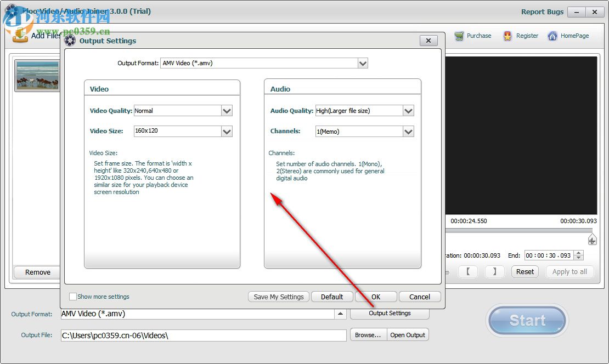Open the HomePage globe icon
Screen dimensions: 609x364
551,36
